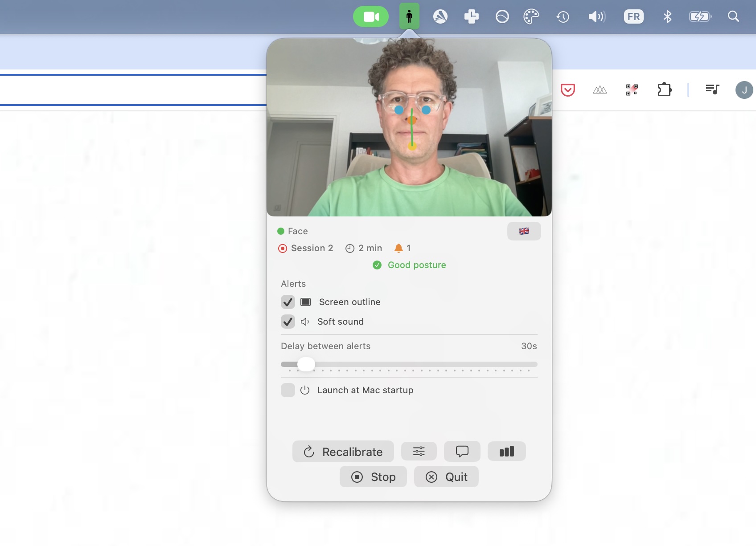Click the Recalibrate button

click(x=343, y=452)
